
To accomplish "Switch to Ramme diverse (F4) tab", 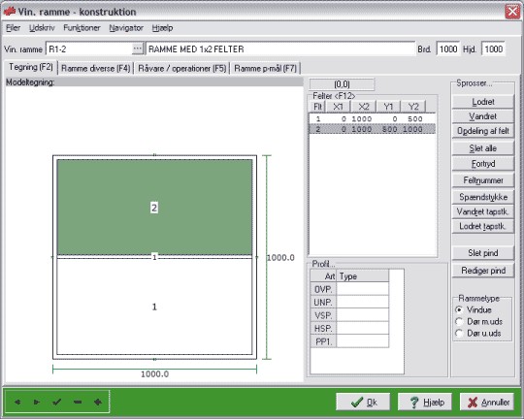I will [x=95, y=69].
